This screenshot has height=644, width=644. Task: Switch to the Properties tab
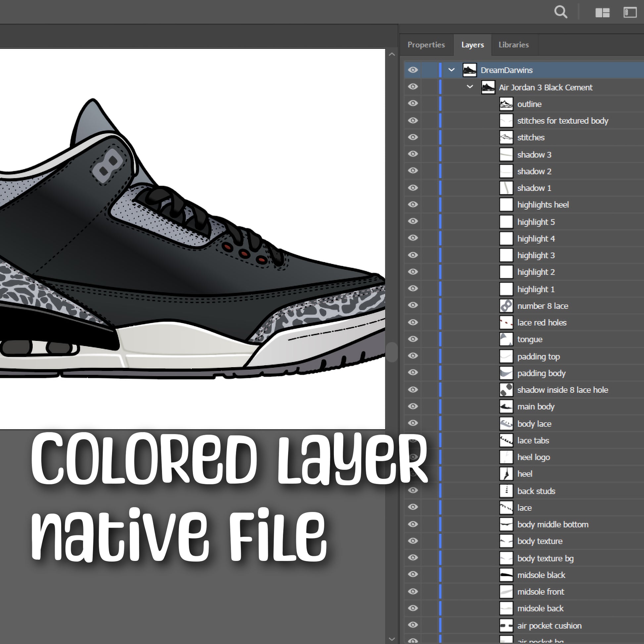coord(426,45)
